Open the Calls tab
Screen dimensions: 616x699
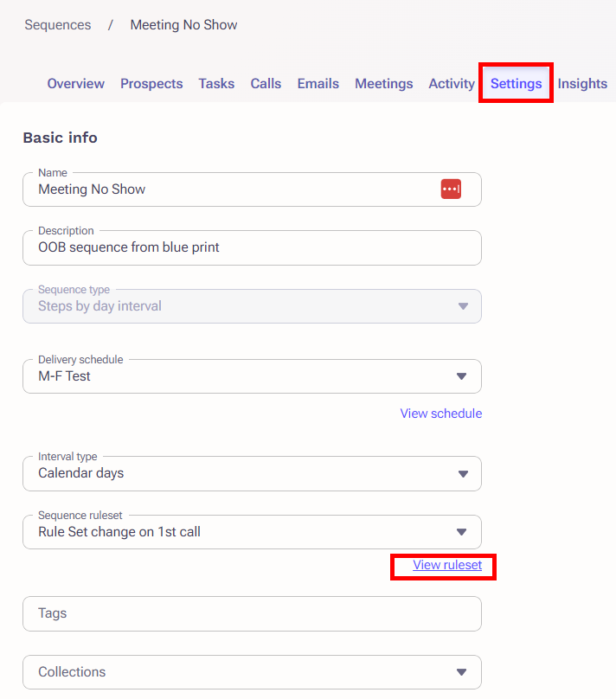pyautogui.click(x=266, y=83)
